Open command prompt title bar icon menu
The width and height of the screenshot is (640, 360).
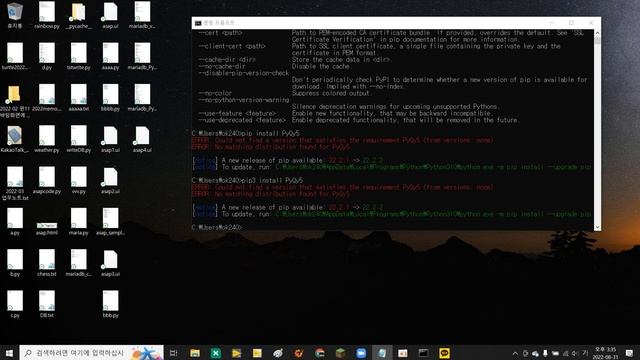(x=198, y=23)
